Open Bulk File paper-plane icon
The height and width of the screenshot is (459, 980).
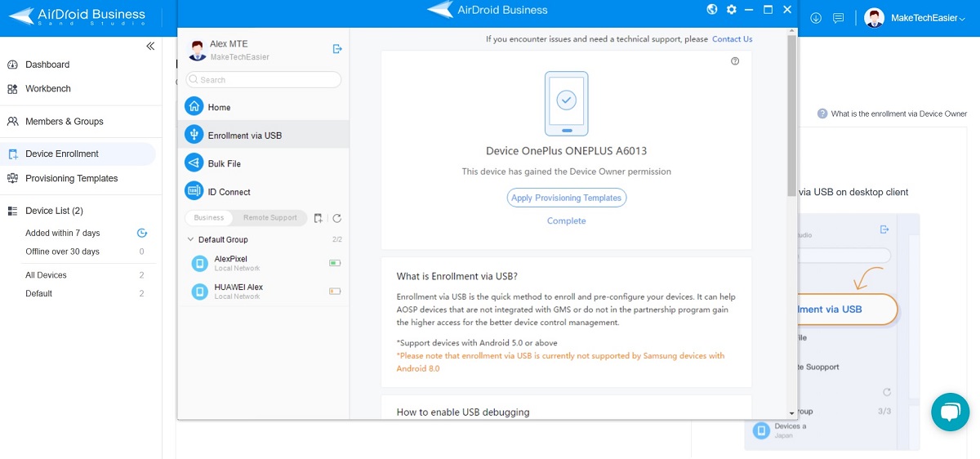(x=194, y=163)
